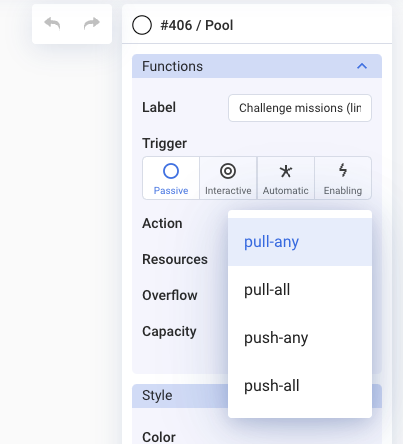Click the redo arrow icon
The height and width of the screenshot is (444, 403).
point(92,23)
